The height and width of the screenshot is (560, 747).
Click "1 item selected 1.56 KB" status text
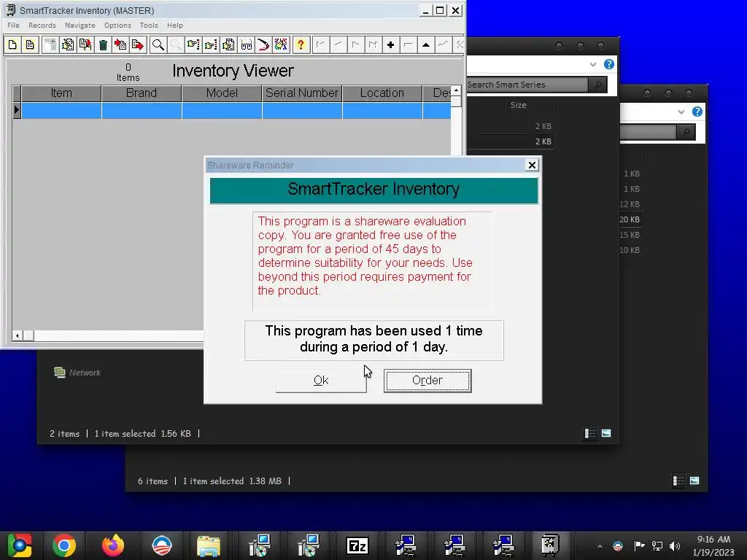coord(142,434)
